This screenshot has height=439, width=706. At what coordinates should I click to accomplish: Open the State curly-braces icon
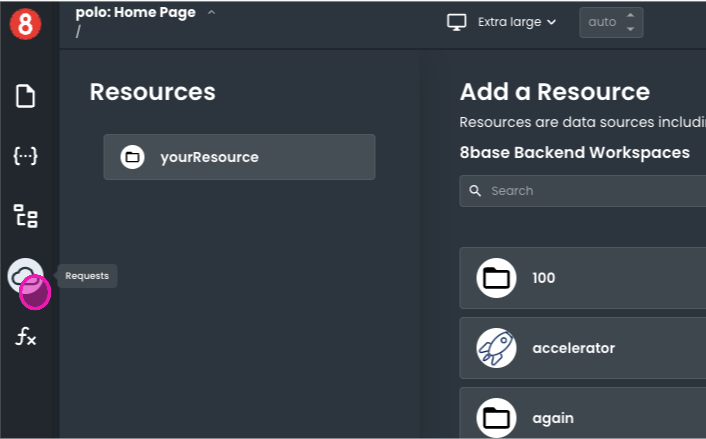(25, 156)
